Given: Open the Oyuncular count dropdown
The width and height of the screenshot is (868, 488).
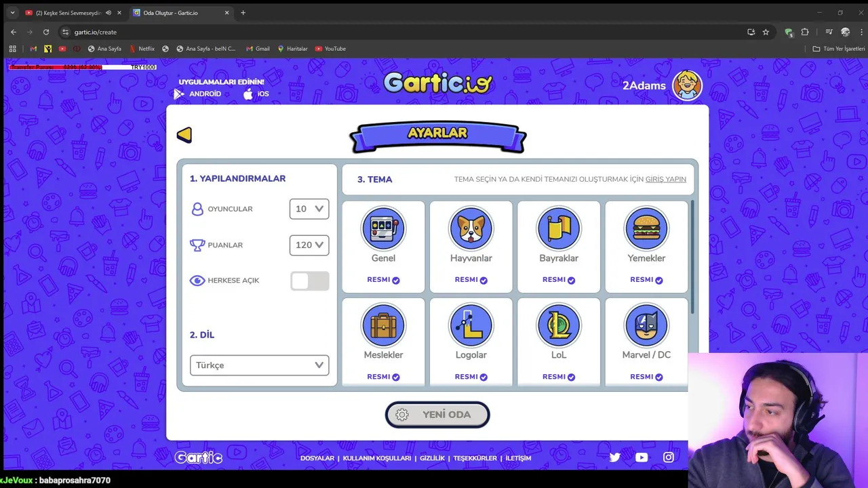Looking at the screenshot, I should [x=309, y=209].
